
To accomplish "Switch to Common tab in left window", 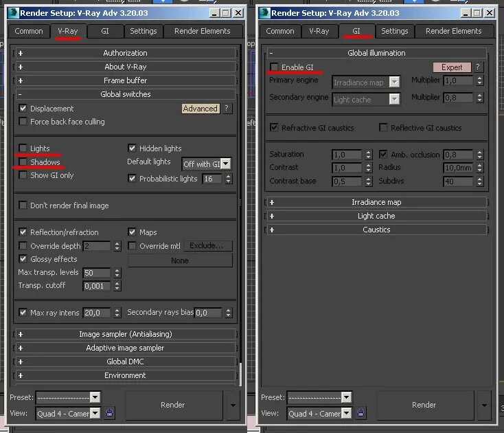I will pyautogui.click(x=29, y=31).
